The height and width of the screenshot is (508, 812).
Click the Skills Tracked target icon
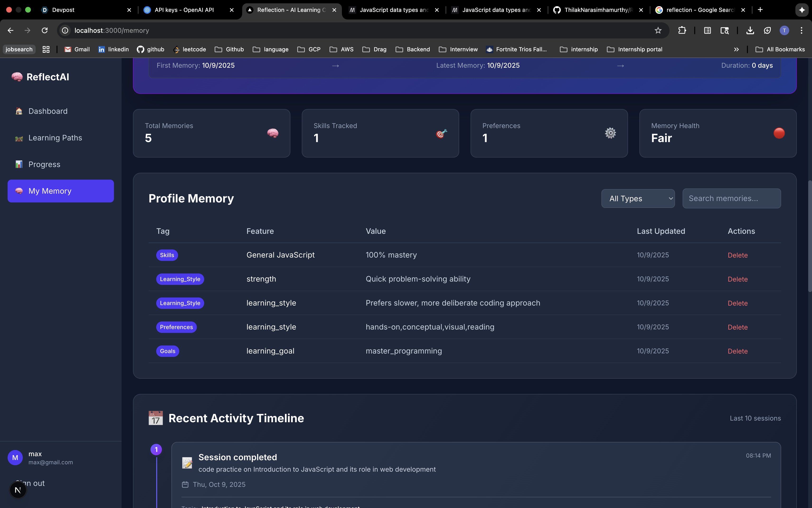click(441, 133)
